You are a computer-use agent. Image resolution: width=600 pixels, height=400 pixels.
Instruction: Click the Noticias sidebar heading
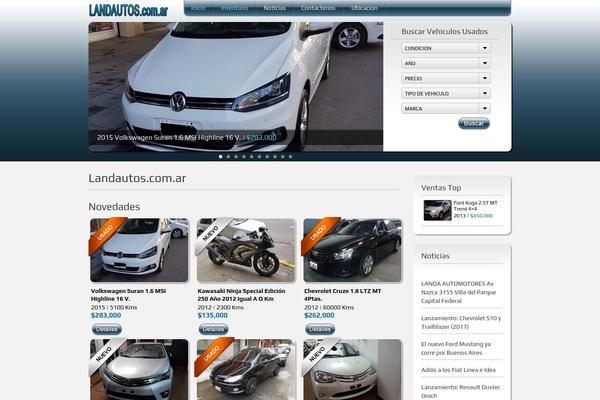(x=435, y=256)
